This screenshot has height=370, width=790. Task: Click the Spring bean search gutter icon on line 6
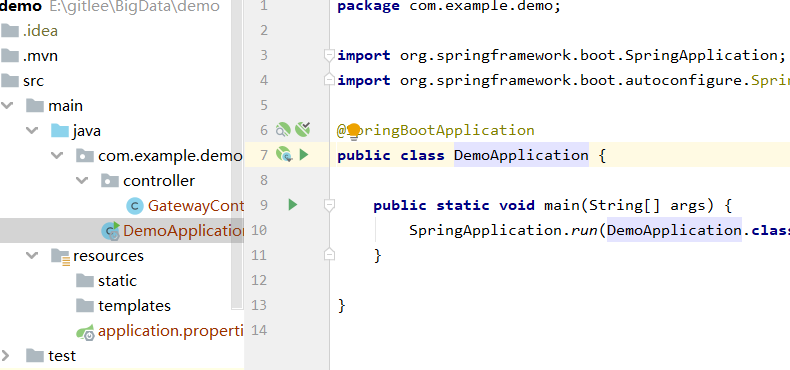pyautogui.click(x=283, y=130)
